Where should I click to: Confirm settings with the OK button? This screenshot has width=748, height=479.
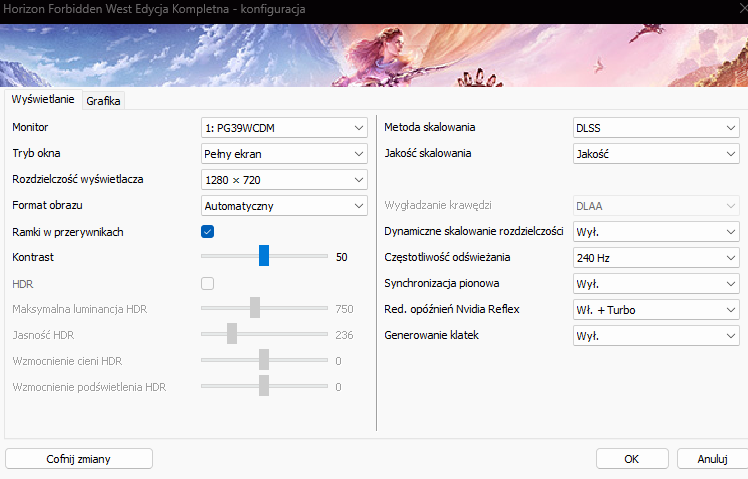pos(632,459)
